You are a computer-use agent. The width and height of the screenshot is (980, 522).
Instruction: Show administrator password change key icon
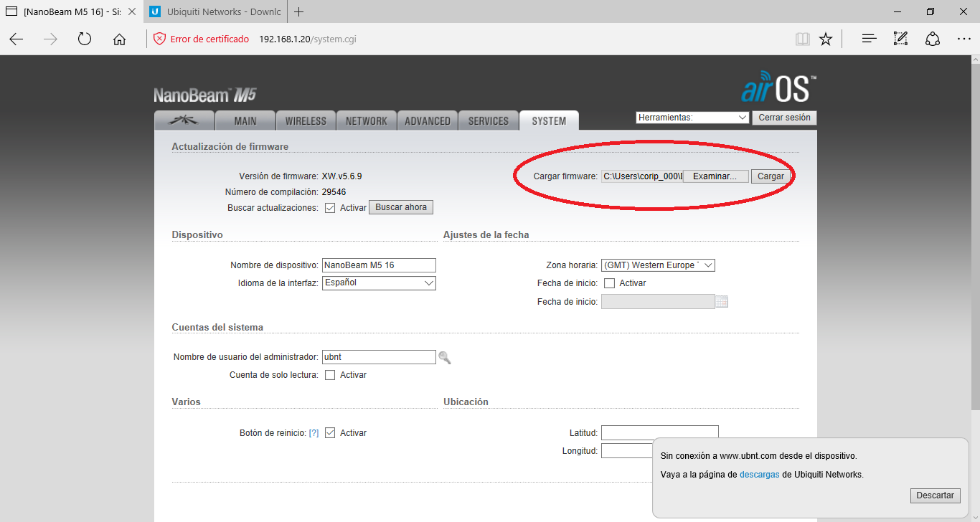point(445,357)
